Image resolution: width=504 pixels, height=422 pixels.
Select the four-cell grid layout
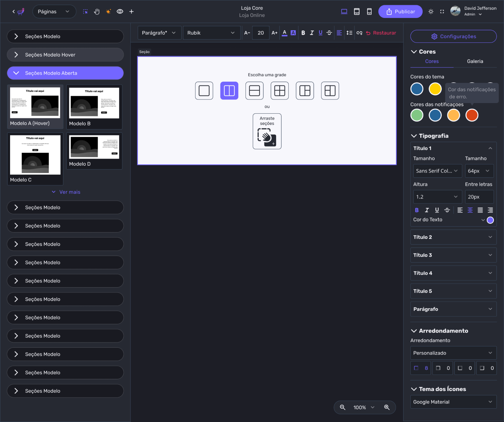[279, 91]
